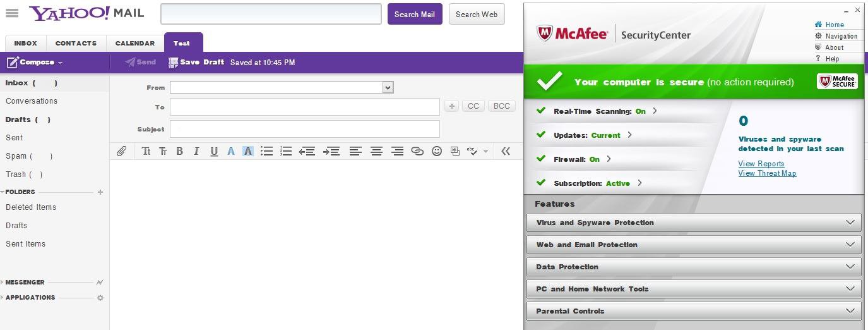The width and height of the screenshot is (868, 330).
Task: Open the View Threat Map link
Action: pyautogui.click(x=767, y=173)
